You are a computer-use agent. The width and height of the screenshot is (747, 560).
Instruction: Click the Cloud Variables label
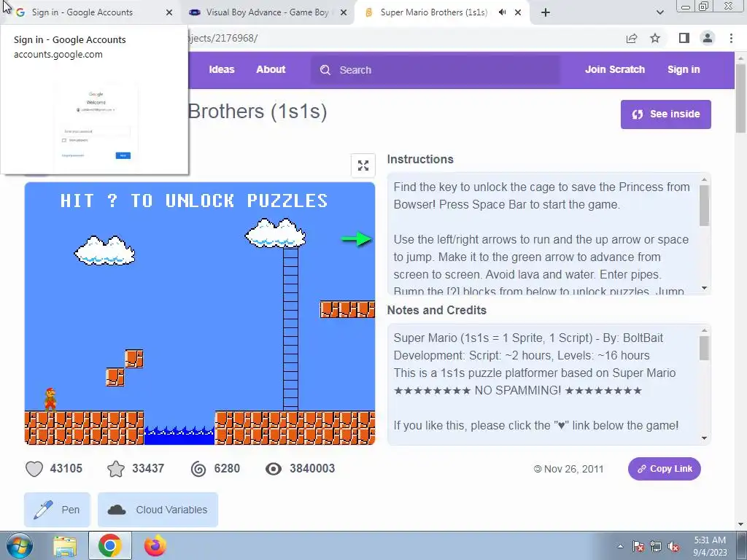(171, 510)
